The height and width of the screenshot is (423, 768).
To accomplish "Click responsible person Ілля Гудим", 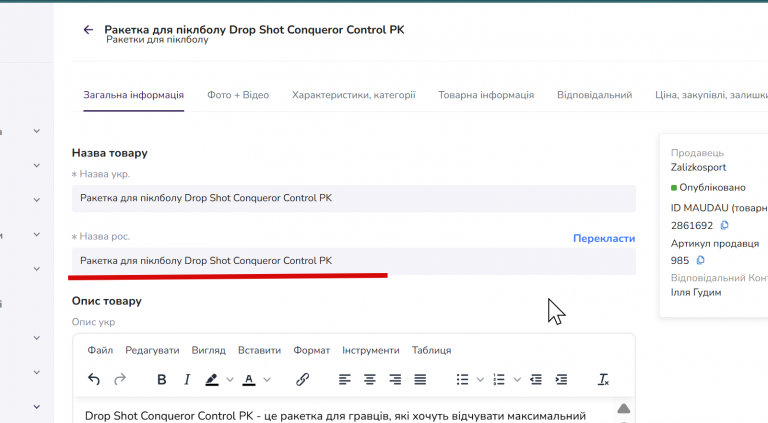I will (x=696, y=293).
